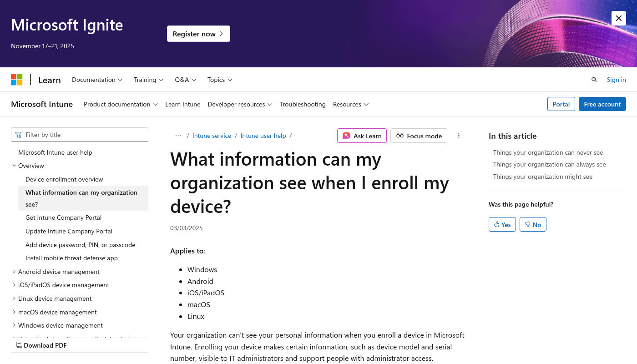Screen dimensions: 637x364
Task: Enable Focus mode
Action: 419,136
